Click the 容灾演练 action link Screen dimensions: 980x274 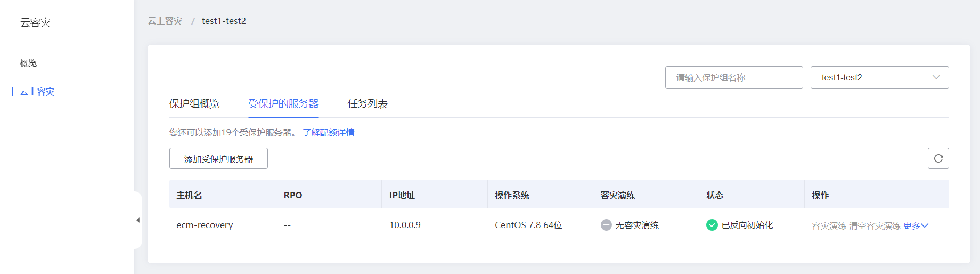[829, 225]
